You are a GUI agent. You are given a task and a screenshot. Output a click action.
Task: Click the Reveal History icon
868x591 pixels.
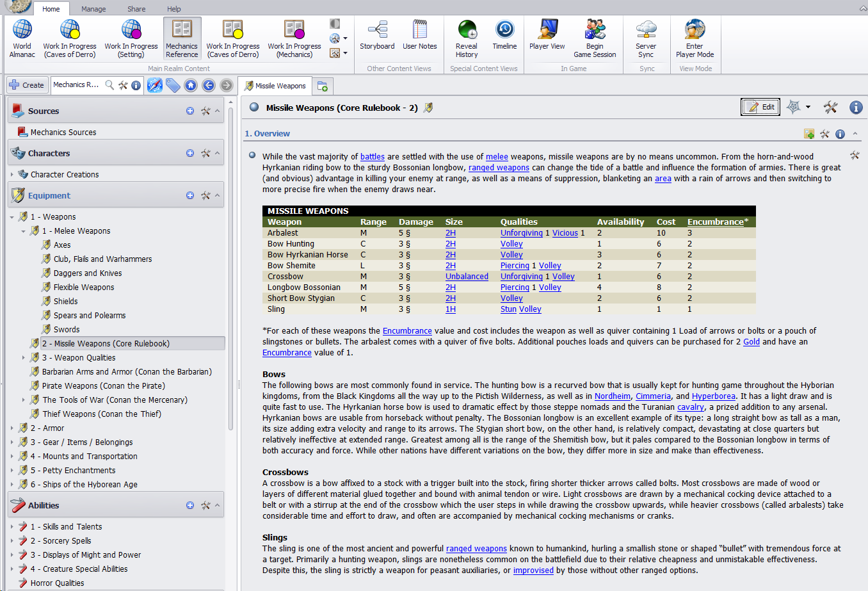[x=467, y=38]
